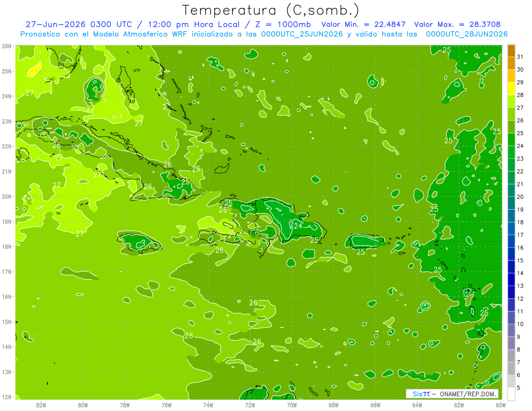The image size is (532, 411).
Task: Click the "26N" latitude axis label
Action: (x=7, y=46)
